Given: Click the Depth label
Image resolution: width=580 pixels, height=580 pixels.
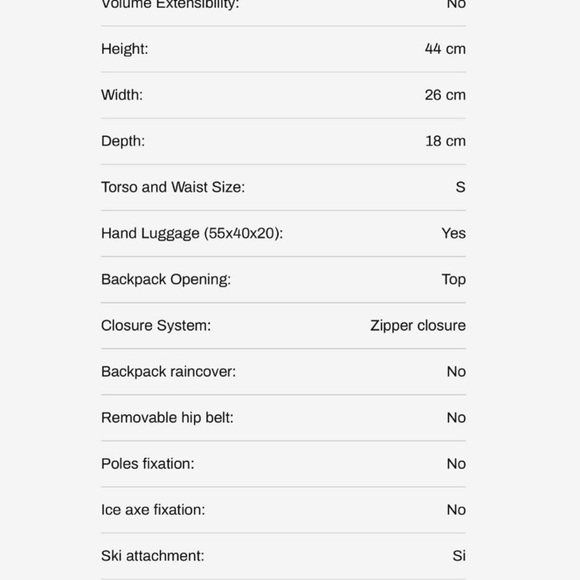Looking at the screenshot, I should [123, 141].
